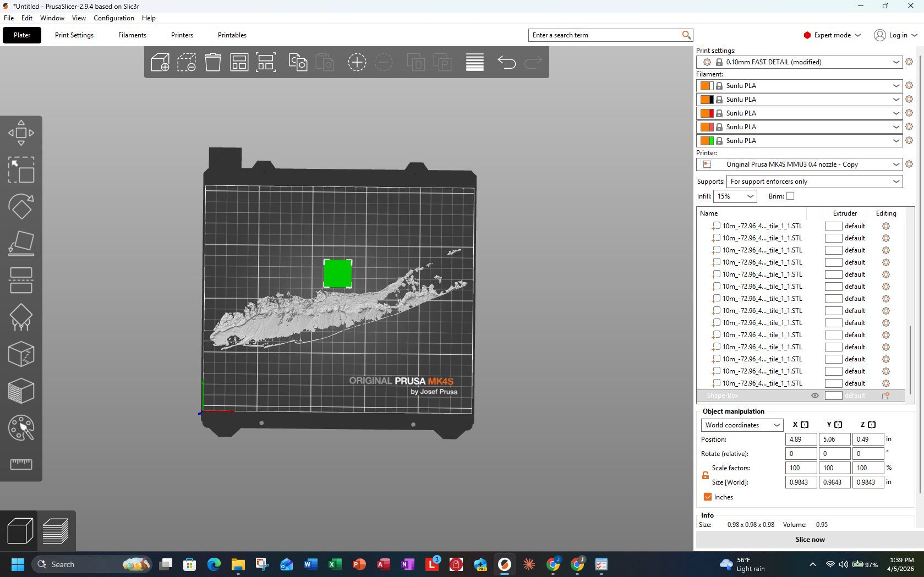
Task: Edit print settings gear icon
Action: pyautogui.click(x=909, y=62)
